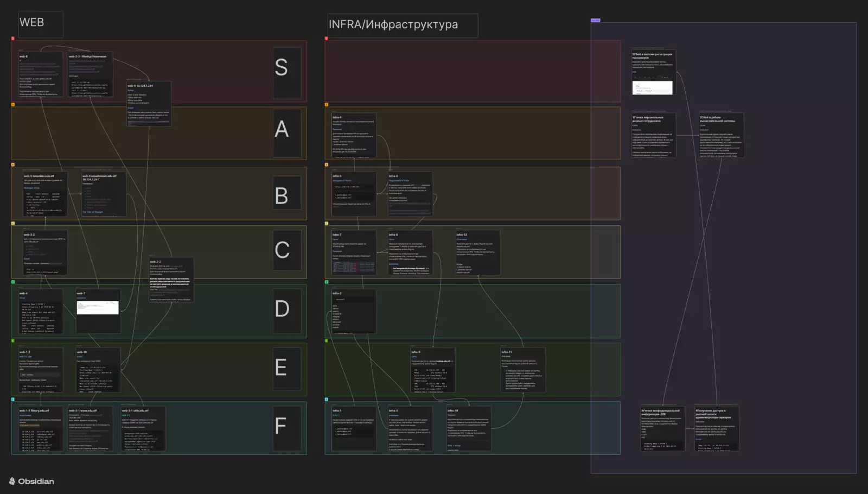The height and width of the screenshot is (494, 868).
Task: Click the Obsidian logo in bottom-left corner
Action: [x=31, y=482]
